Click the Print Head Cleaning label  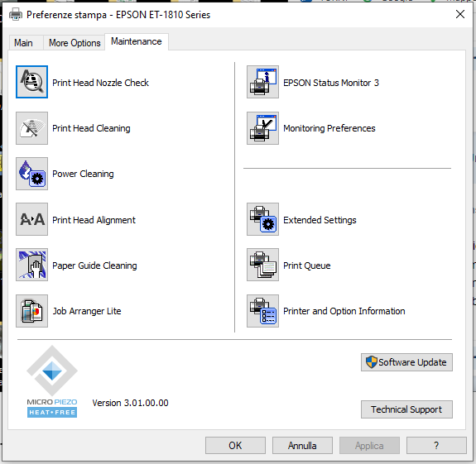(91, 128)
